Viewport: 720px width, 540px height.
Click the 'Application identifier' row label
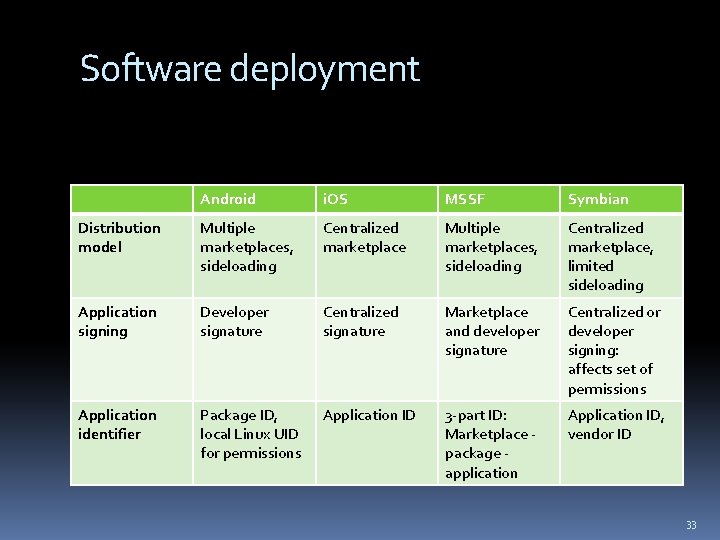click(132, 443)
